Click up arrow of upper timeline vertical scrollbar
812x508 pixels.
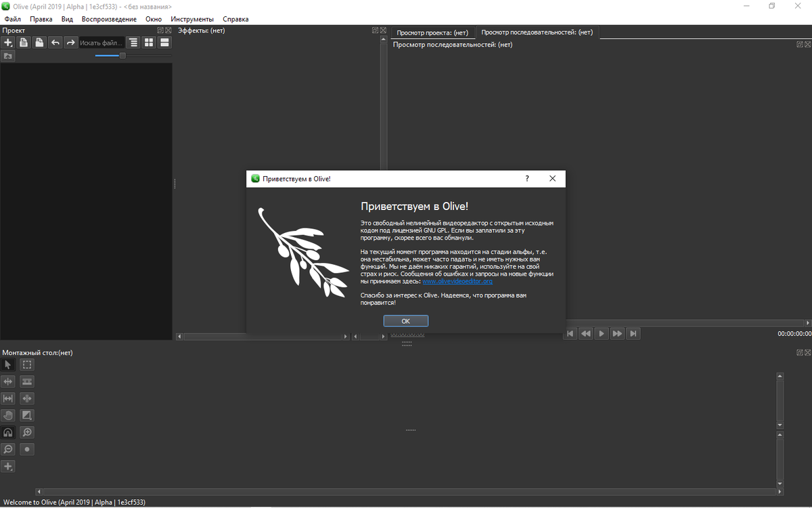(780, 376)
